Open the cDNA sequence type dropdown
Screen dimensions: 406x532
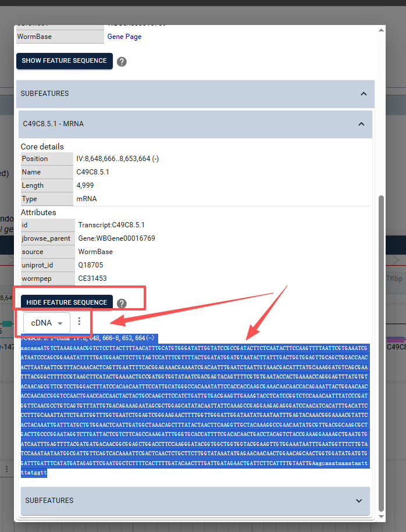click(47, 323)
